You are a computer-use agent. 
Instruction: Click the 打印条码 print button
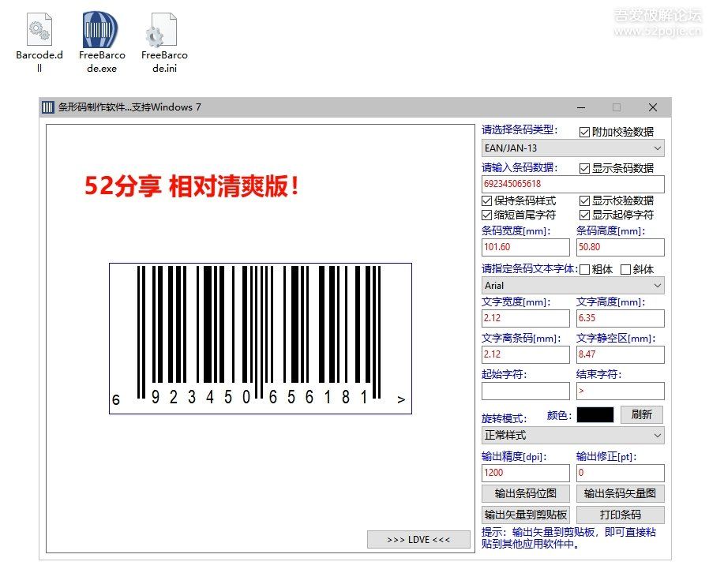coord(620,515)
